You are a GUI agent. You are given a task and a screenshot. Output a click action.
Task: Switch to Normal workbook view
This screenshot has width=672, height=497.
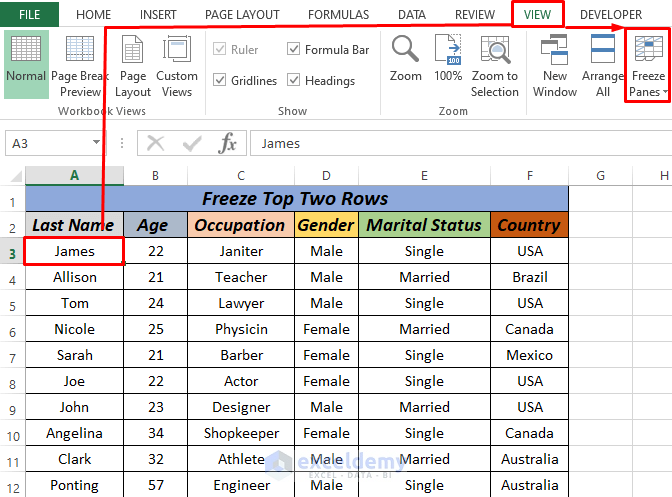pos(26,64)
